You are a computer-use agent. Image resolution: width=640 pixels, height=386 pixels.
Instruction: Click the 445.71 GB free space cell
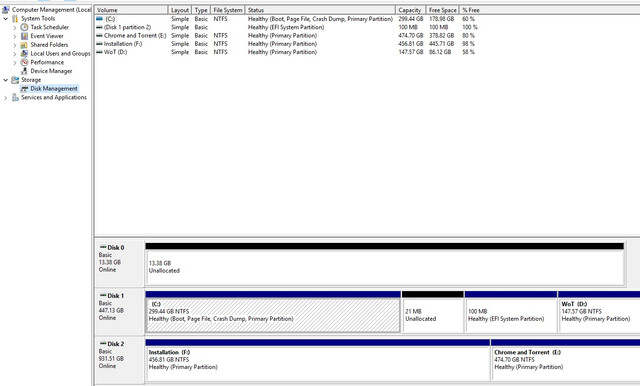(441, 44)
